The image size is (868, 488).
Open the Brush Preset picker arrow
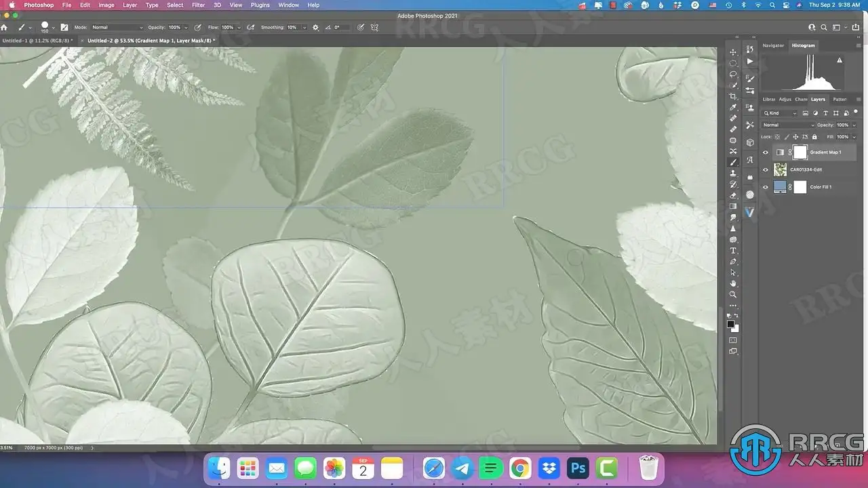[53, 28]
